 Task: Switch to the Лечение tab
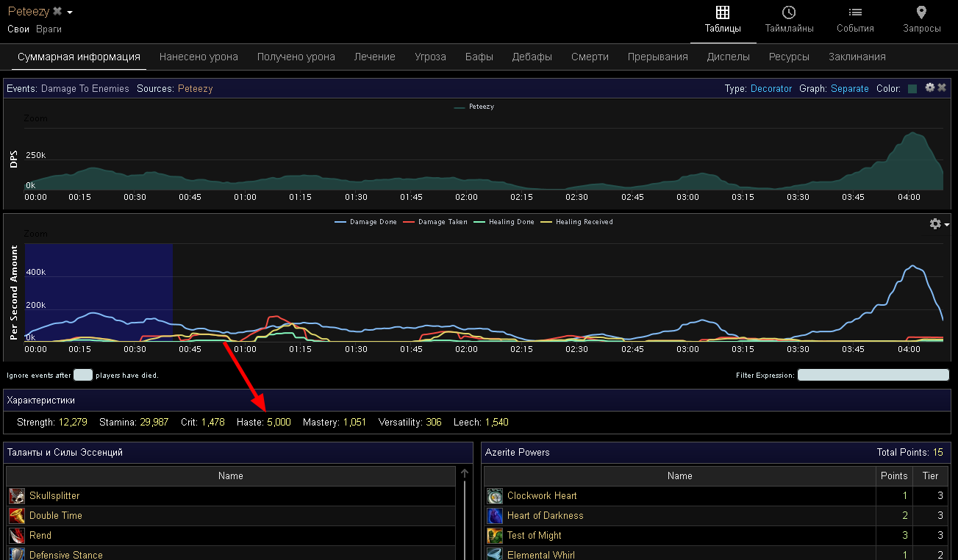click(x=374, y=57)
